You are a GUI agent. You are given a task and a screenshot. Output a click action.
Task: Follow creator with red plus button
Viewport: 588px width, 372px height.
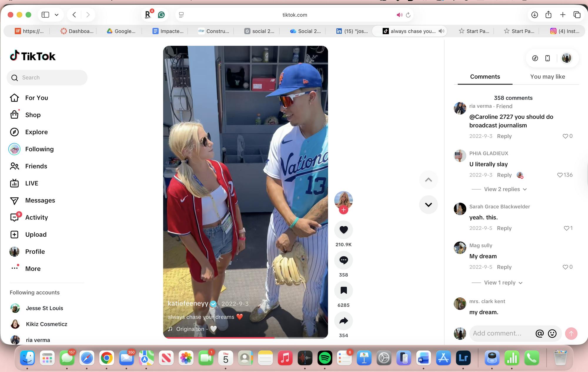click(343, 210)
